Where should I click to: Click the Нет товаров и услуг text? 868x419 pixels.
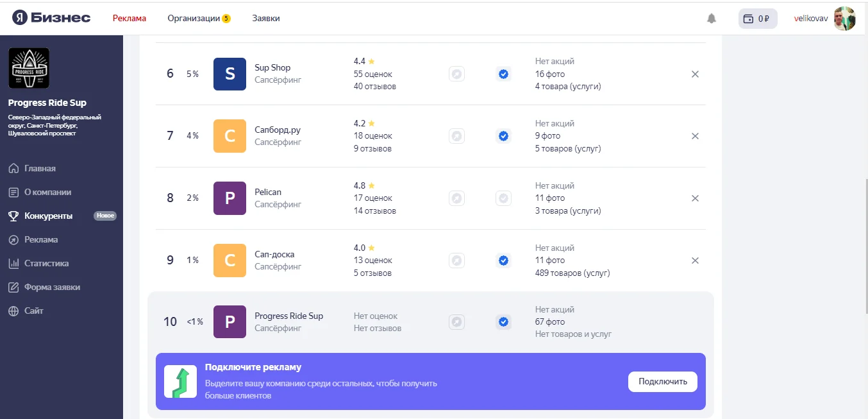pyautogui.click(x=574, y=334)
